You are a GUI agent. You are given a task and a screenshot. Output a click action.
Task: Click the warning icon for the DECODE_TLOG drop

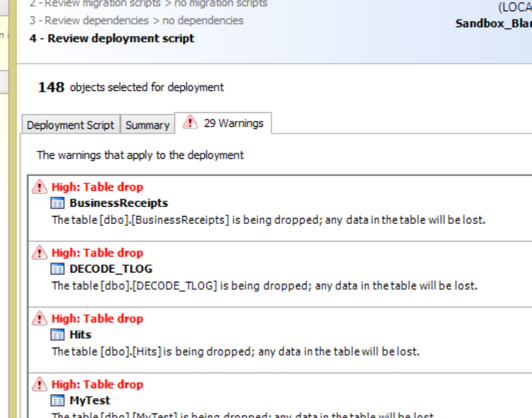pyautogui.click(x=40, y=253)
